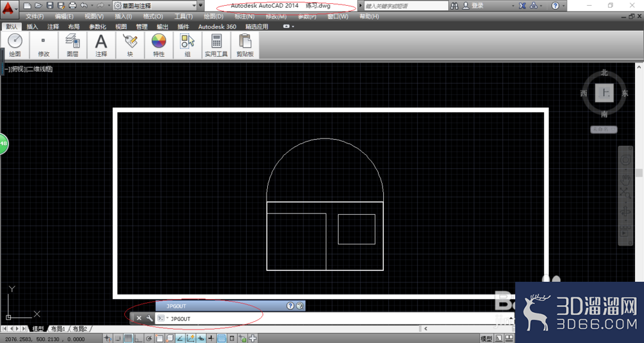Viewport: 644px width, 343px height.
Task: Open the 剪贴板 clipboard panel
Action: (245, 45)
